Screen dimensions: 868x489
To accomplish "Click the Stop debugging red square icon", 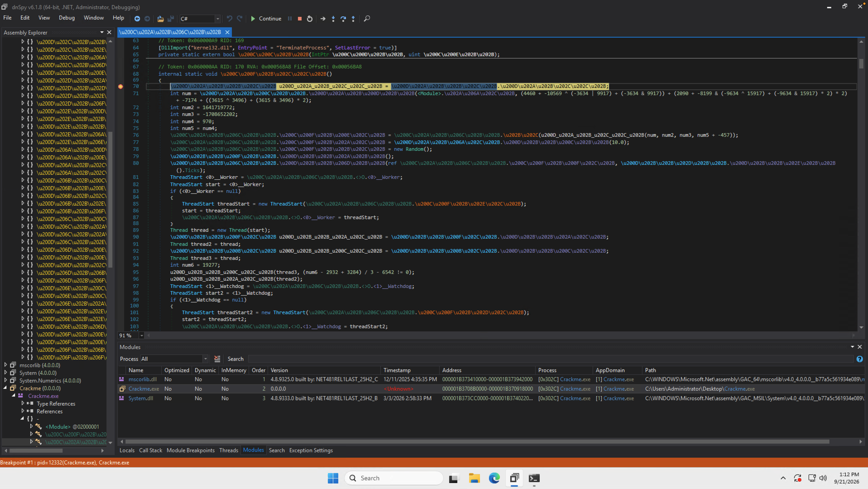I will 299,19.
